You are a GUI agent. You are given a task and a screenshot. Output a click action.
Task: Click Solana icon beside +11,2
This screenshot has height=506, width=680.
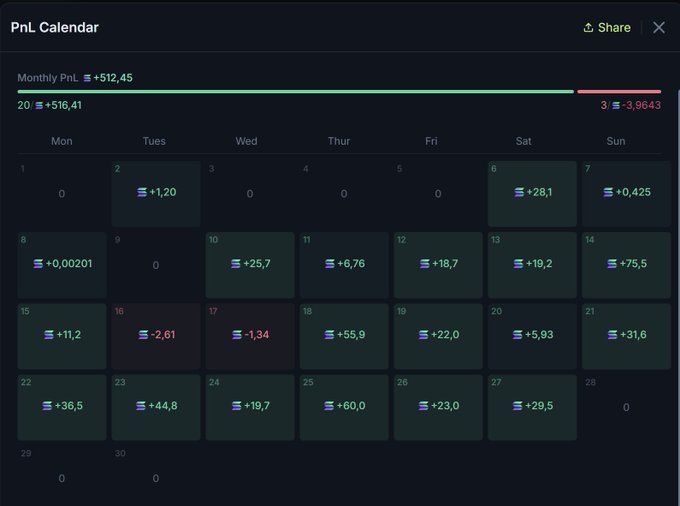coord(49,335)
